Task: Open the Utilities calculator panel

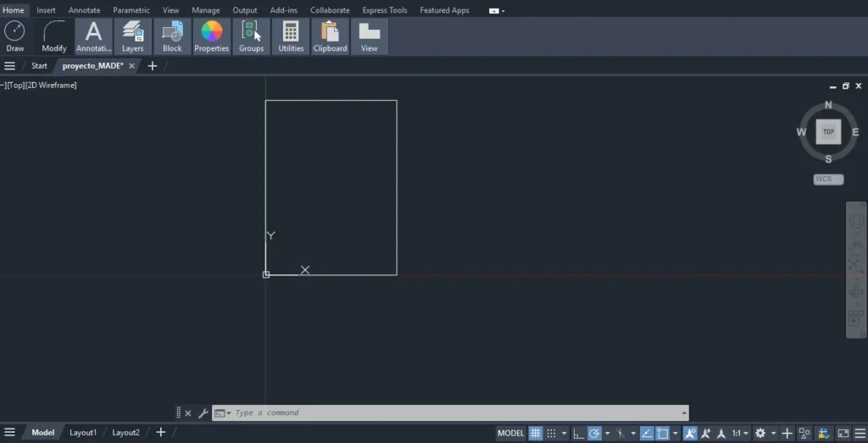Action: click(292, 36)
